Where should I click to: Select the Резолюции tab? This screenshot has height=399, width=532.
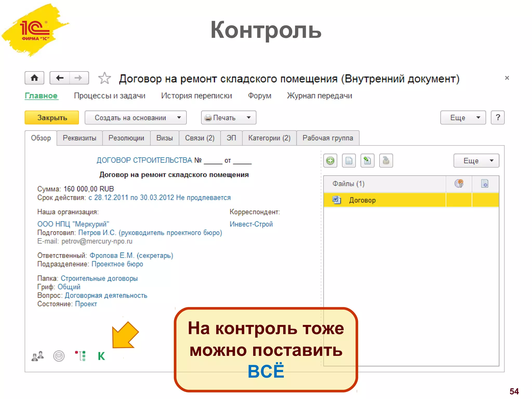(x=126, y=138)
